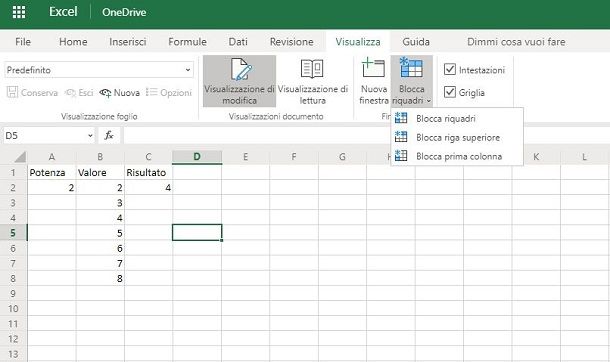Click cell B7 containing 7

[100, 263]
